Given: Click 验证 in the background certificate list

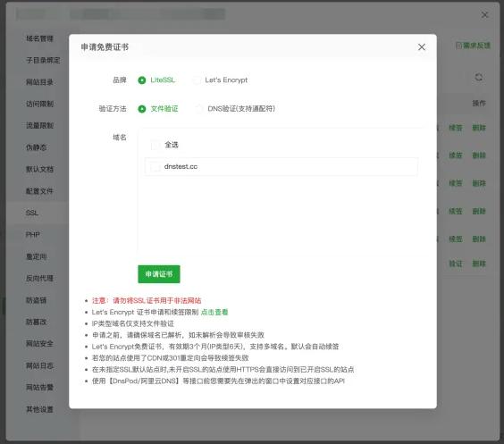Looking at the screenshot, I should pyautogui.click(x=455, y=264).
